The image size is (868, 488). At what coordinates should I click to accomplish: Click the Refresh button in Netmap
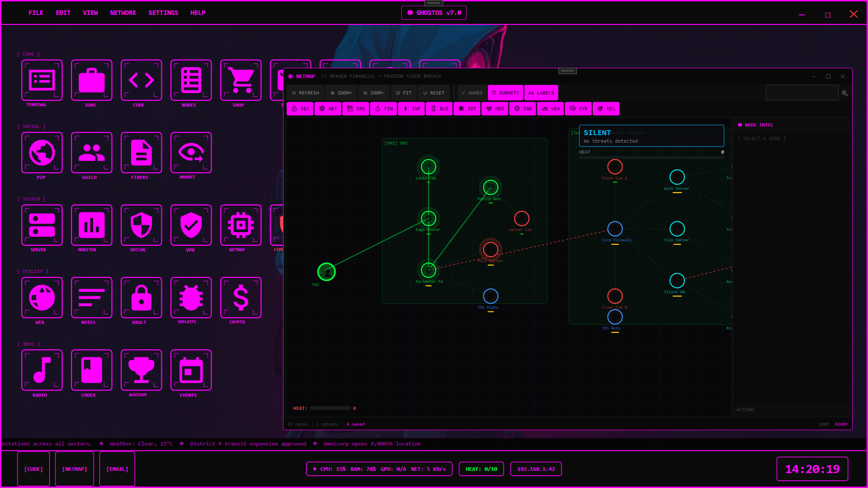[x=305, y=93]
